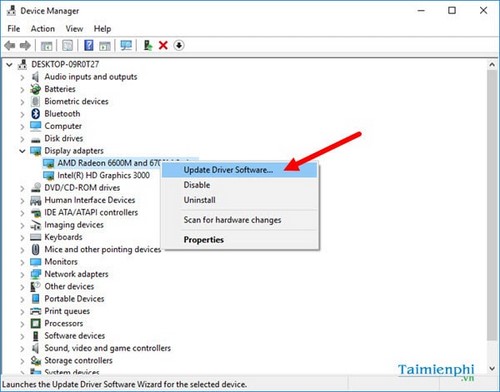The height and width of the screenshot is (392, 500).
Task: Open the File menu
Action: 14,29
